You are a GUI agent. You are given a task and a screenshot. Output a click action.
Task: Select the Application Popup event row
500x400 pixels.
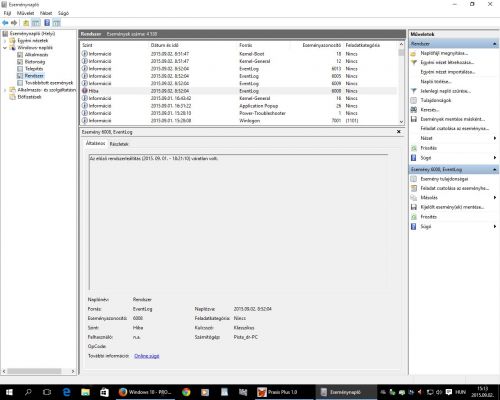[239, 106]
